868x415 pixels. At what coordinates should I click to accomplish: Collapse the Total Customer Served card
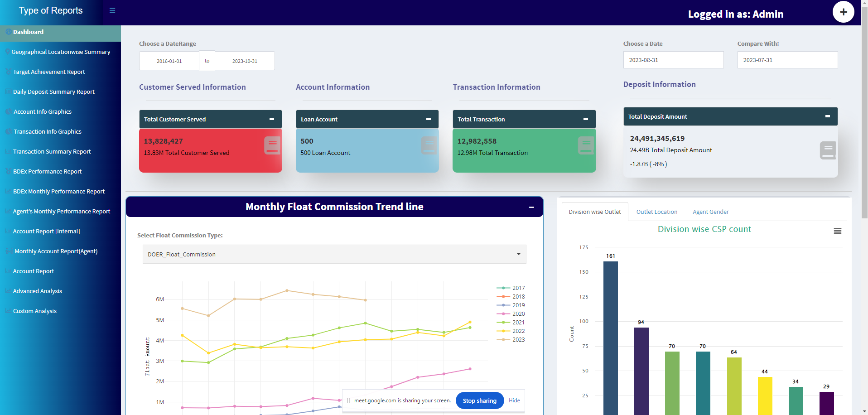[x=272, y=119]
